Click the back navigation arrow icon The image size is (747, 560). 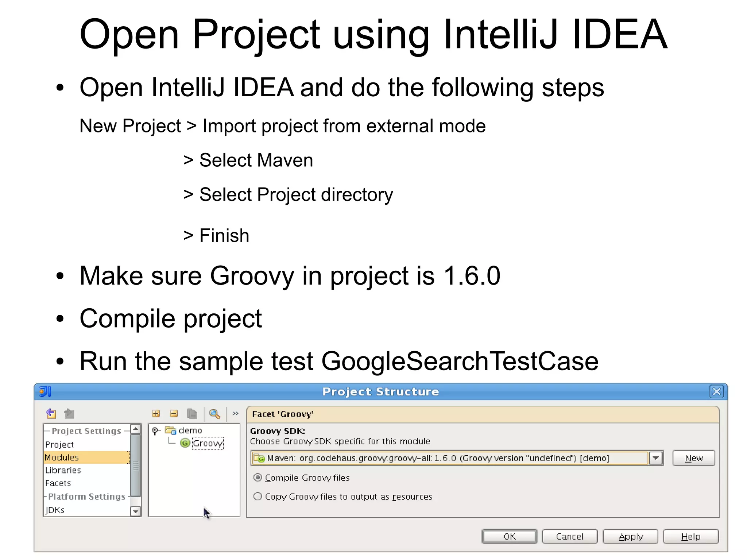51,413
